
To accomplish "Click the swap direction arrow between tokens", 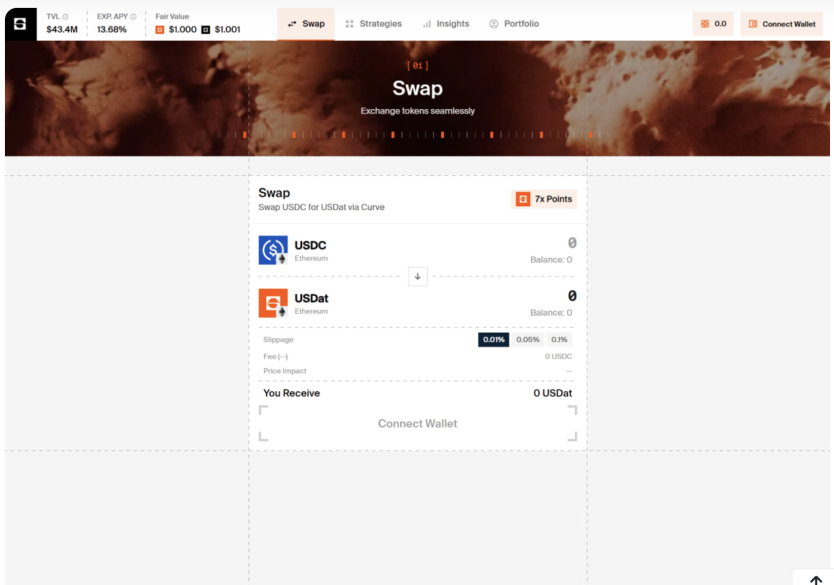I will pos(418,276).
